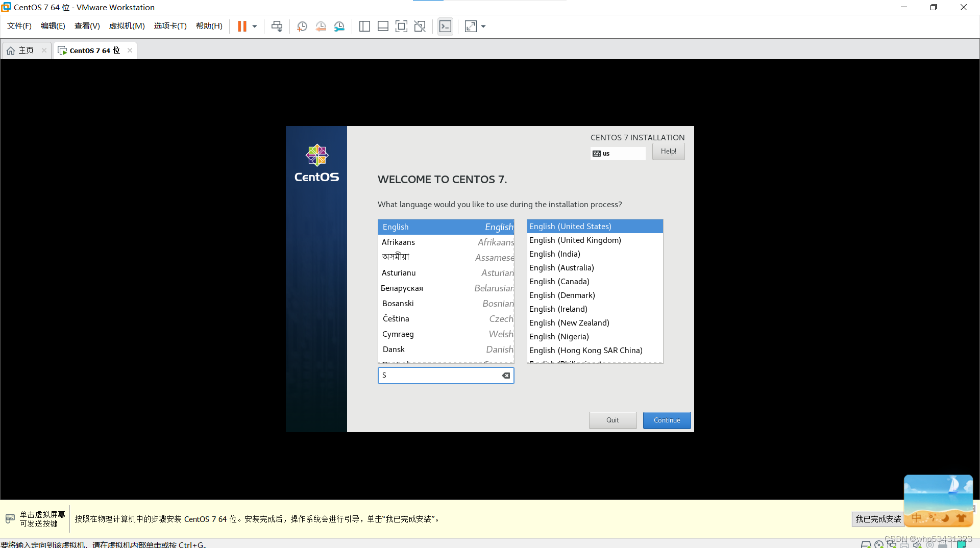Click the shirt skin icon in the IME bar
The width and height of the screenshot is (980, 548).
(961, 518)
